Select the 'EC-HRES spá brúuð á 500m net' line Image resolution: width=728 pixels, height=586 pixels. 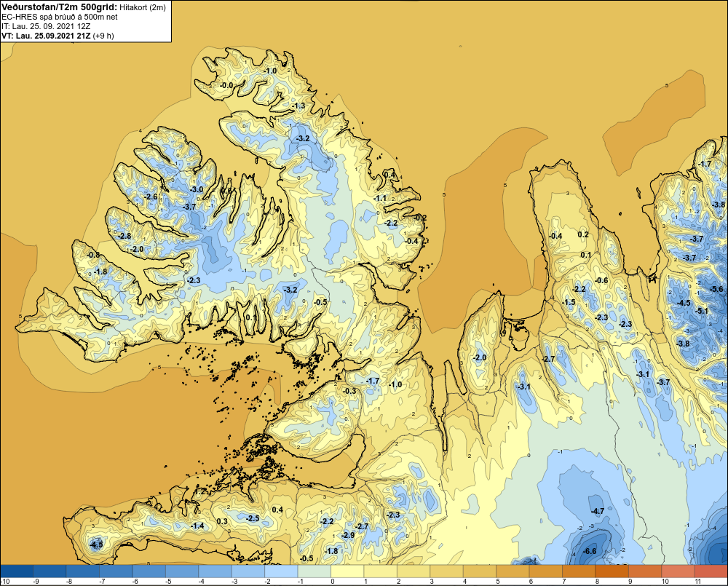pyautogui.click(x=60, y=17)
